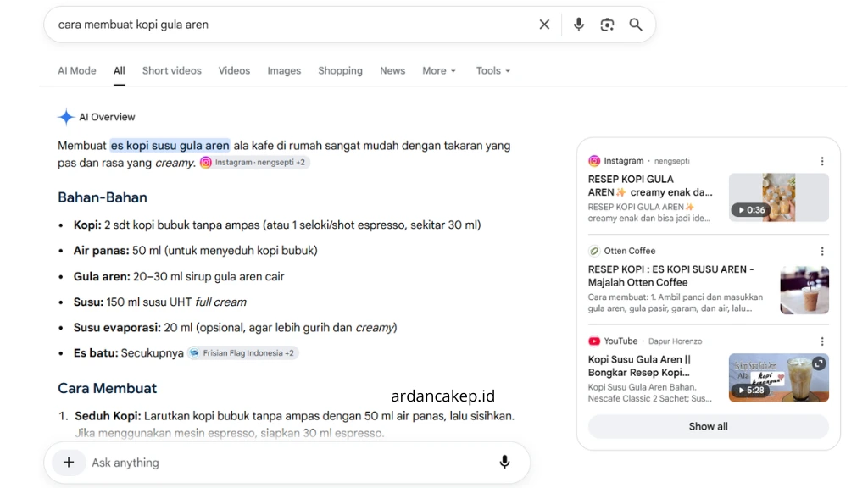Click Show all sources button
Image resolution: width=868 pixels, height=488 pixels.
708,427
